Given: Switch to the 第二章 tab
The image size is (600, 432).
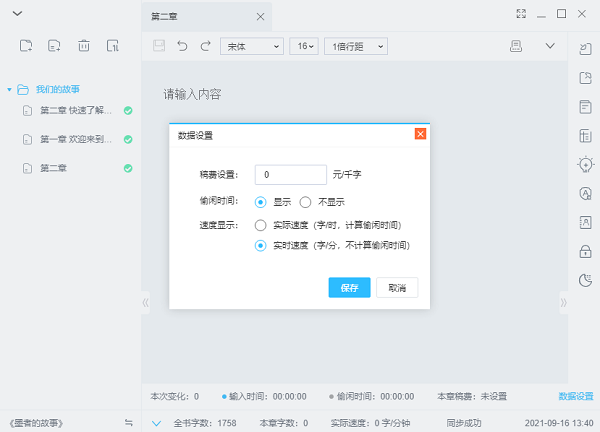Looking at the screenshot, I should tap(200, 17).
